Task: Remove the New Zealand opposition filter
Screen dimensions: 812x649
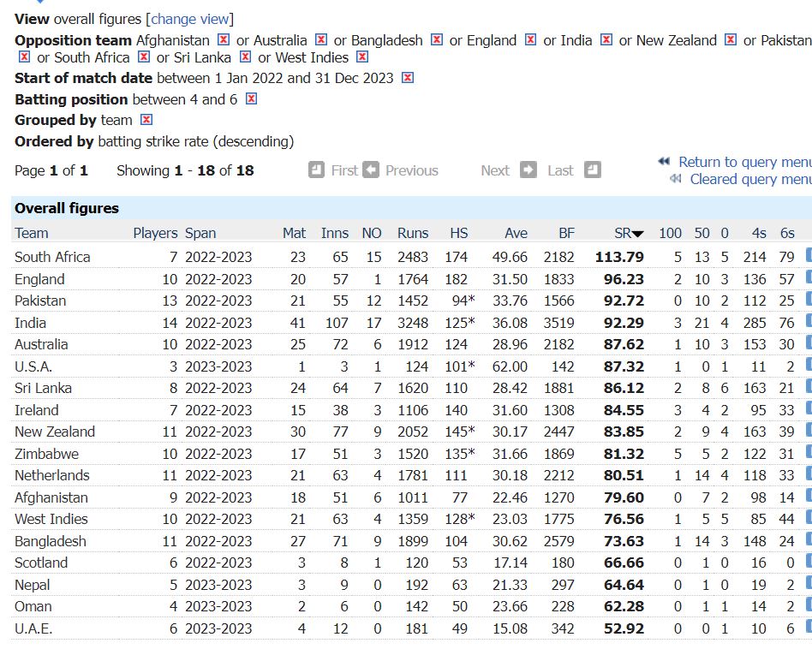Action: (x=730, y=40)
